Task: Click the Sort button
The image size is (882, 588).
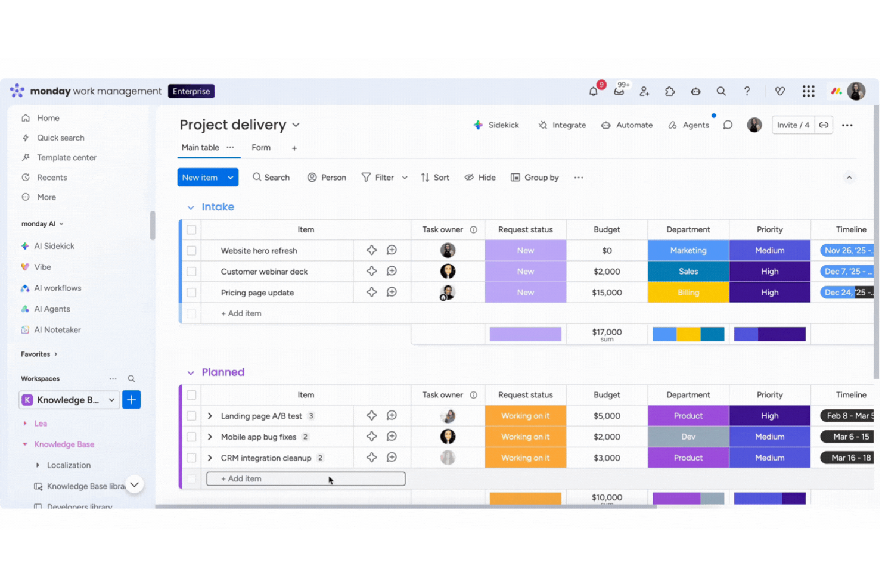Action: point(435,178)
